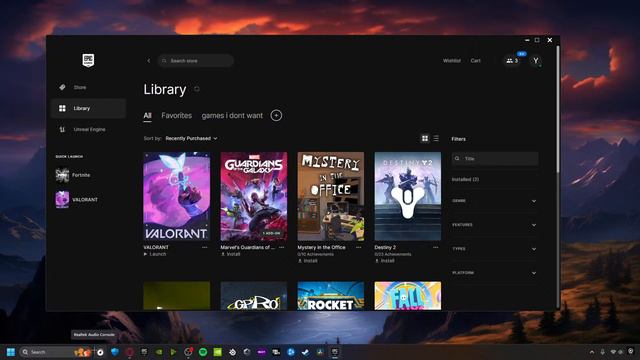Viewport: 640px width, 360px height.
Task: Open the 'games i dont want' collection tab
Action: tap(232, 116)
